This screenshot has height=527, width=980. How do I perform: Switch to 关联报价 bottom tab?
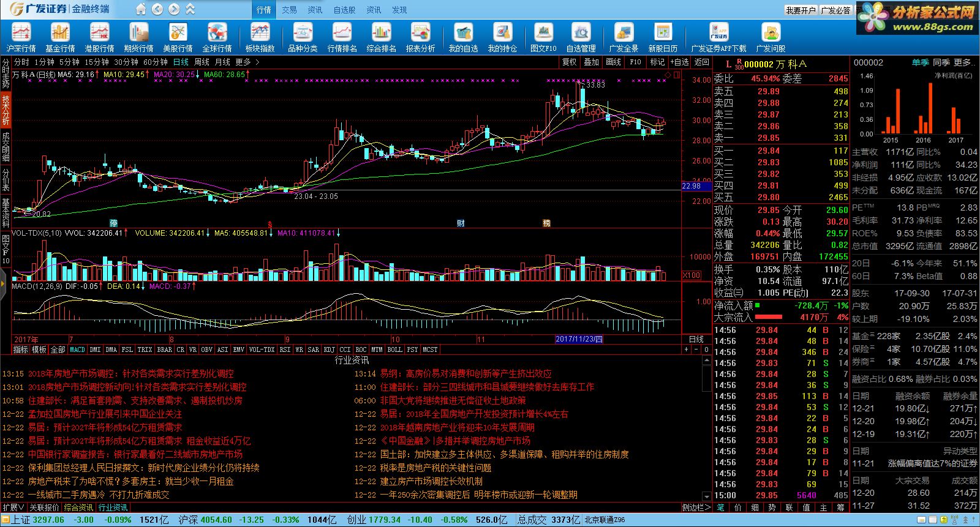[44, 507]
